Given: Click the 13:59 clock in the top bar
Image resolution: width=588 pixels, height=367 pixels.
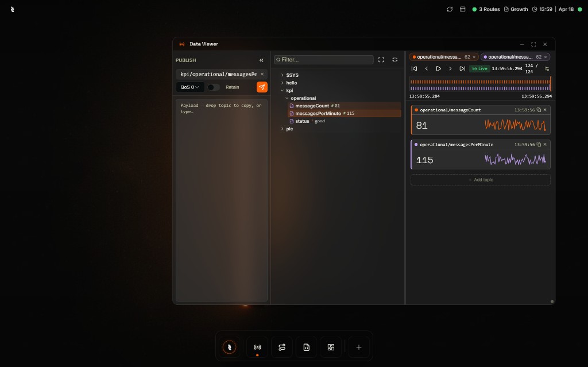Looking at the screenshot, I should [x=542, y=9].
